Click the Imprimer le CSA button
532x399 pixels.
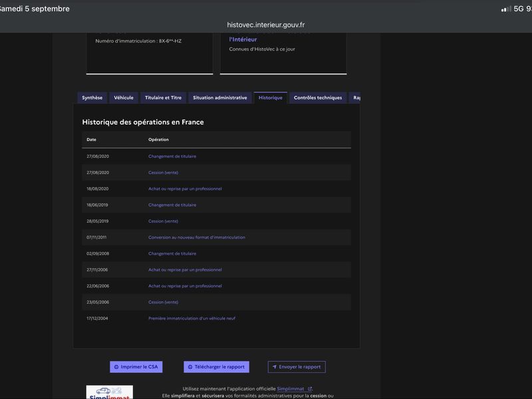(x=136, y=367)
